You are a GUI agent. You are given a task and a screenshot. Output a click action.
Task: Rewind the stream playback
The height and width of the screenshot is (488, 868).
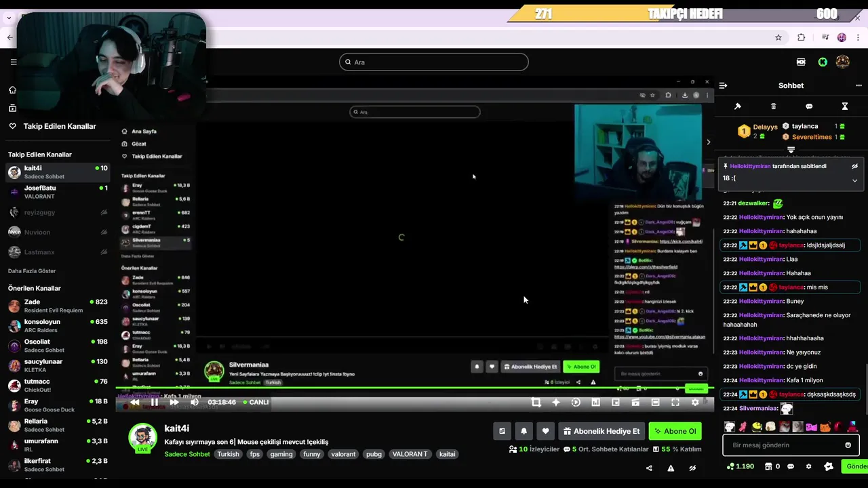135,402
